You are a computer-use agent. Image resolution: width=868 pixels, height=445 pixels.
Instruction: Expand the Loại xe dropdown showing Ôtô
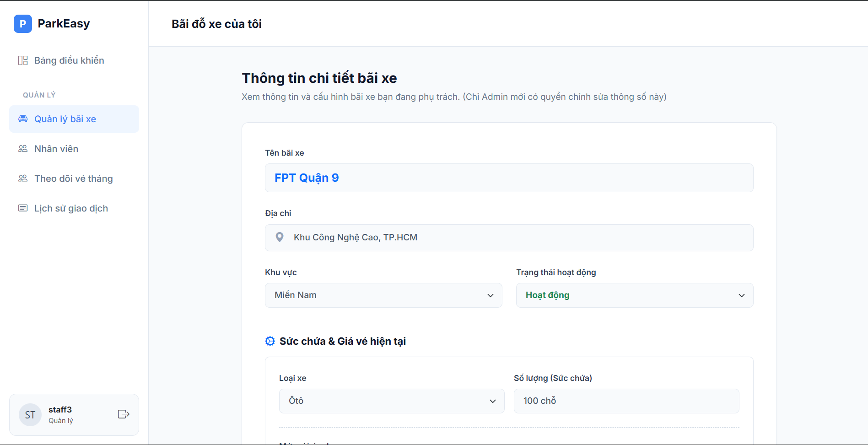392,401
